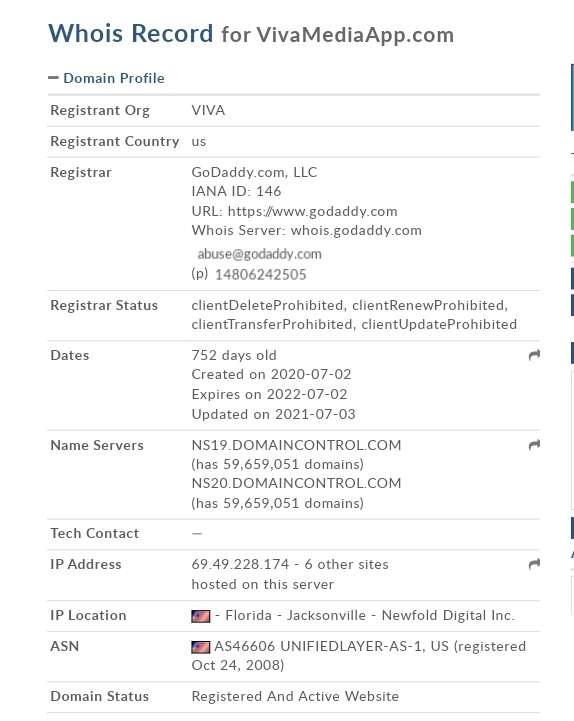Select 'hosted on this server' text
Image resolution: width=574 pixels, height=721 pixels.
[263, 584]
